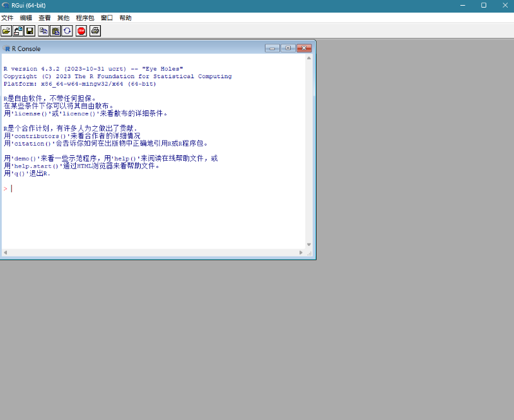Open the 查看 menu
This screenshot has height=420, width=514.
45,18
